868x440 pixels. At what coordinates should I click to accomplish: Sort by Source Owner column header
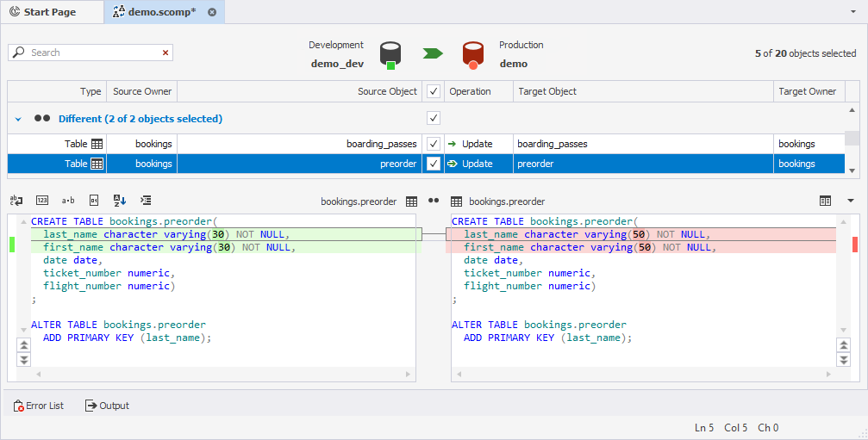click(141, 91)
